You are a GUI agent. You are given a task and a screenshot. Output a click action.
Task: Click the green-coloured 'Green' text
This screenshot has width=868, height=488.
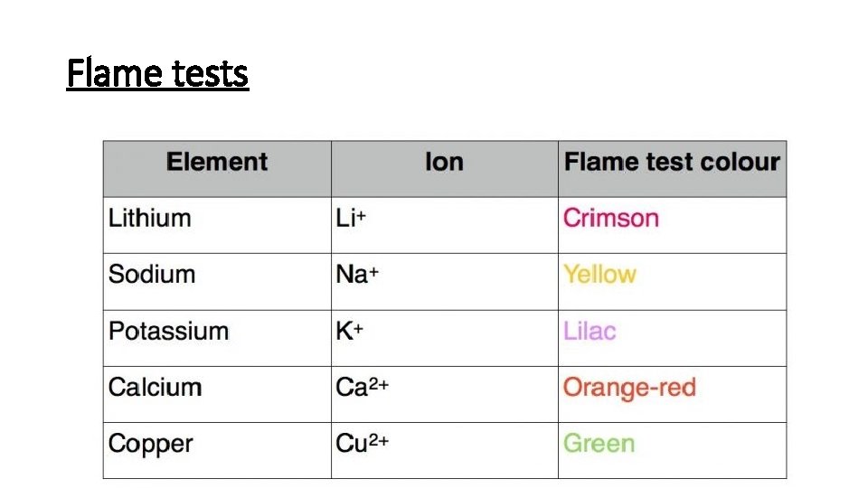pyautogui.click(x=599, y=444)
